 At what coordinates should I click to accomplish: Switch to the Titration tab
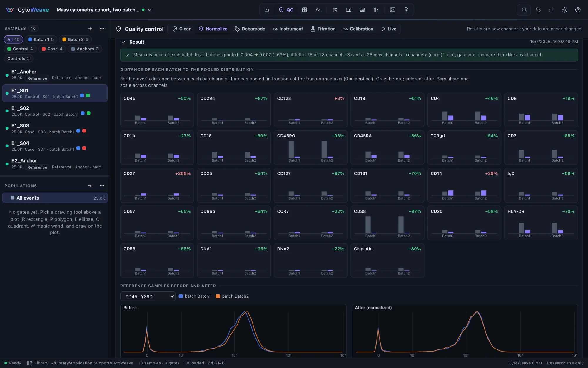(323, 29)
